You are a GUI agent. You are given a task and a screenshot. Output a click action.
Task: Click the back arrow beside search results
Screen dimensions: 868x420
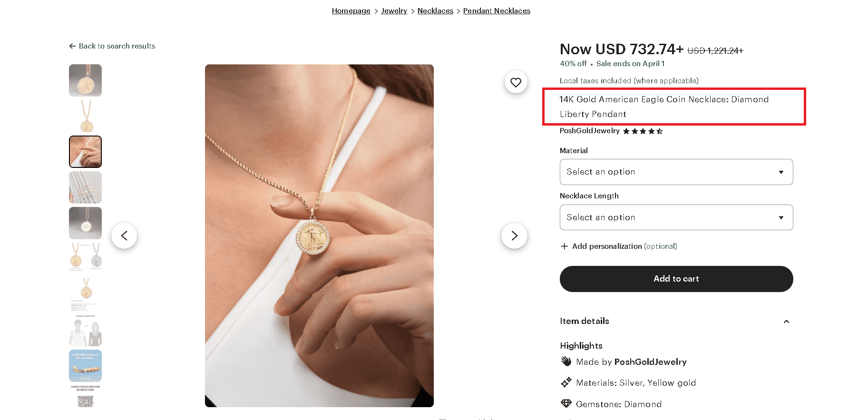click(x=72, y=46)
